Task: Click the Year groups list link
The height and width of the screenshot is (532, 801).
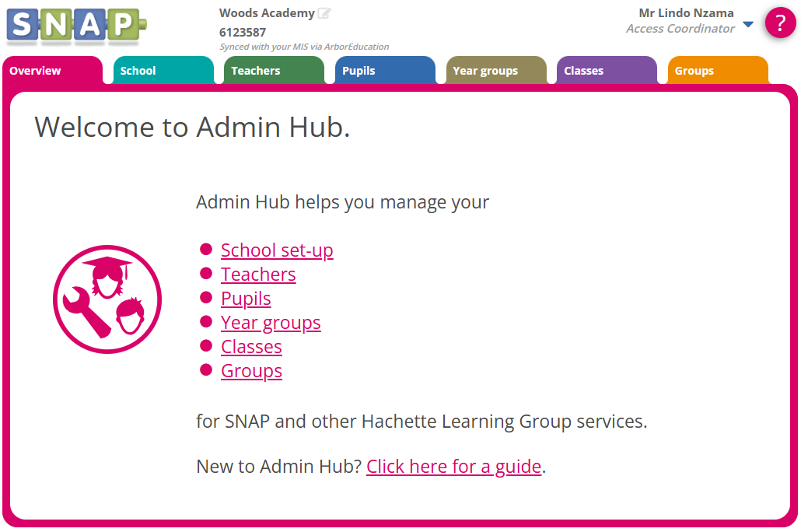Action: [271, 323]
